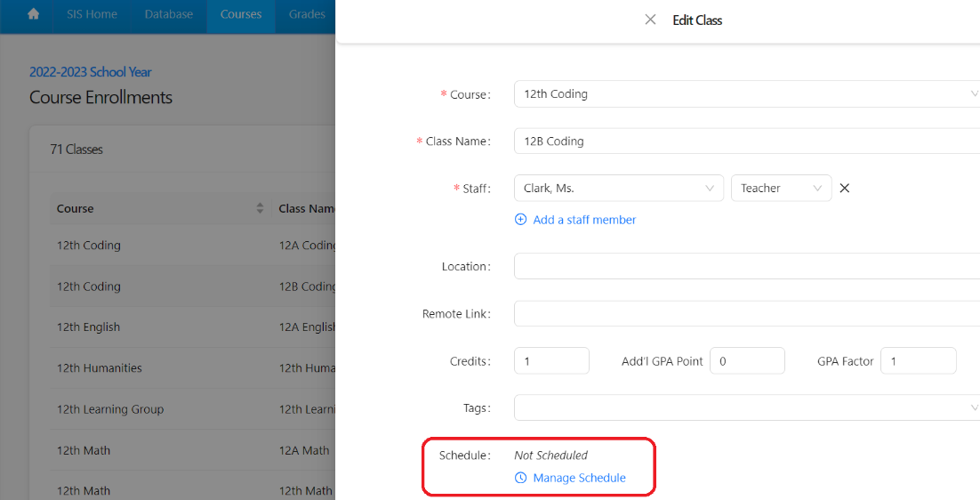This screenshot has width=980, height=500.
Task: Open the Database menu
Action: 169,13
